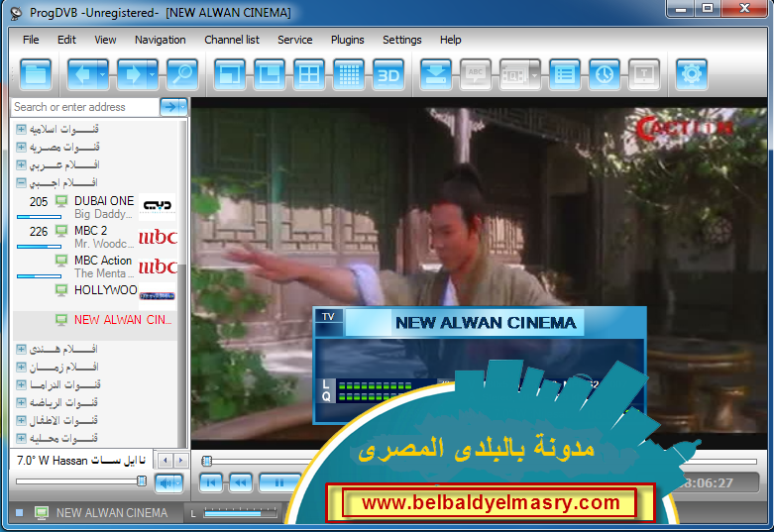Open the File menu
The width and height of the screenshot is (774, 532).
31,40
